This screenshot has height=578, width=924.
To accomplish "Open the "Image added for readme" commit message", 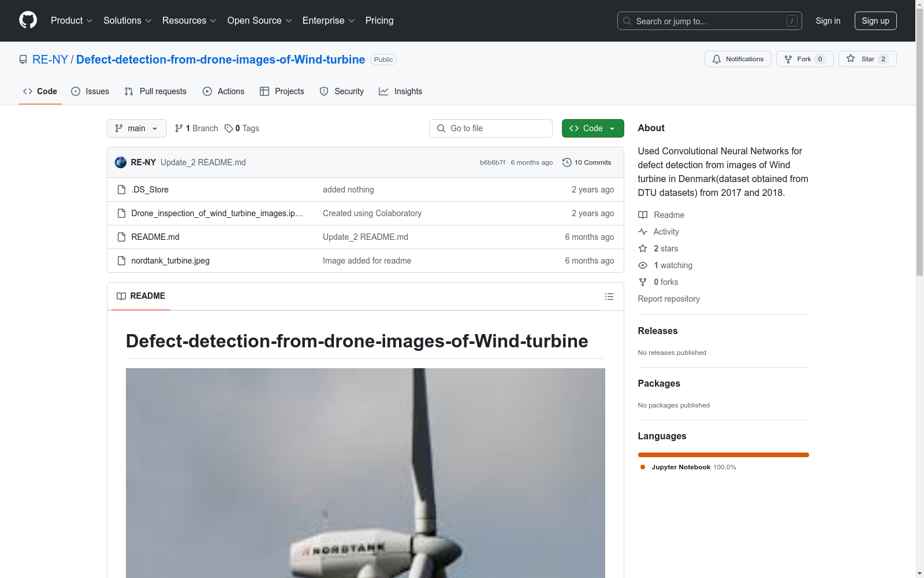I will [x=367, y=261].
